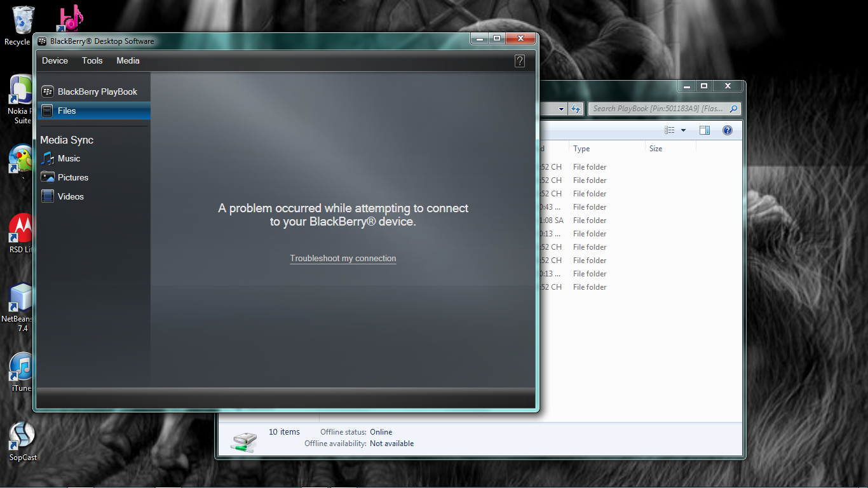Select the SopCast desktop shortcut
Viewport: 868px width, 488px height.
tap(22, 441)
